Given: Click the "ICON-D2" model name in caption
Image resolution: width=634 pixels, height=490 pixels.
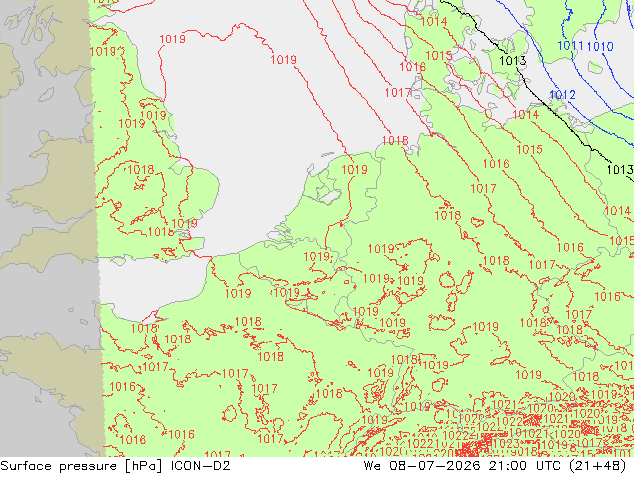Looking at the screenshot, I should point(201,466).
